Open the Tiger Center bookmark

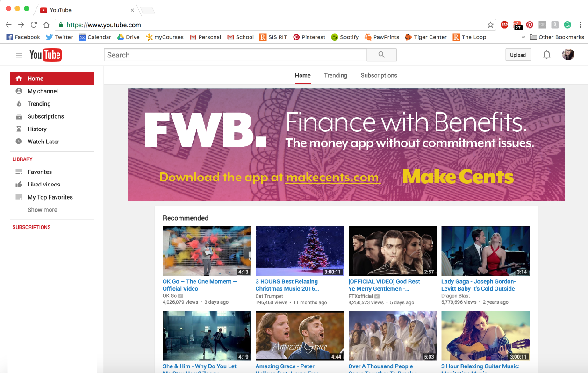coord(426,37)
